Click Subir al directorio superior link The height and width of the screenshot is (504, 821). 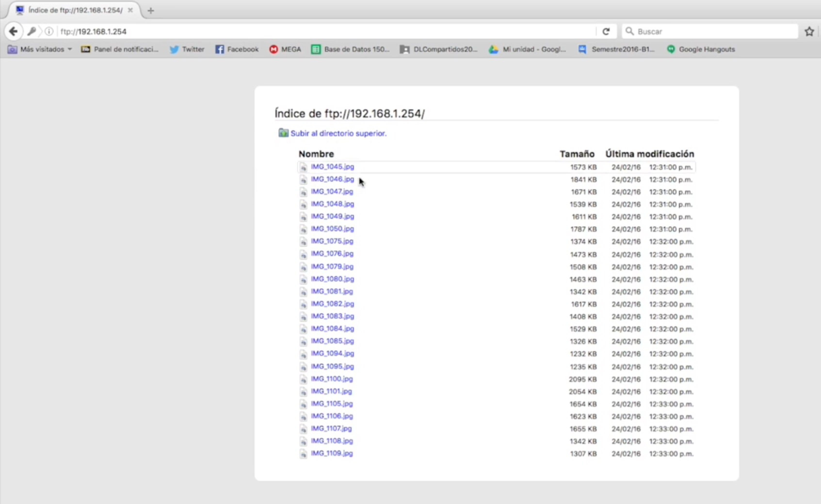pyautogui.click(x=338, y=133)
